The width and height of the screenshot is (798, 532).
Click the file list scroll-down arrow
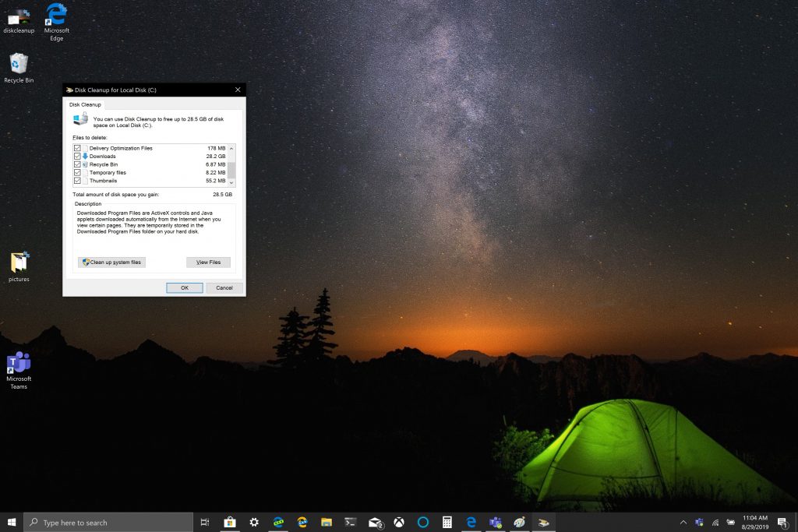click(231, 181)
